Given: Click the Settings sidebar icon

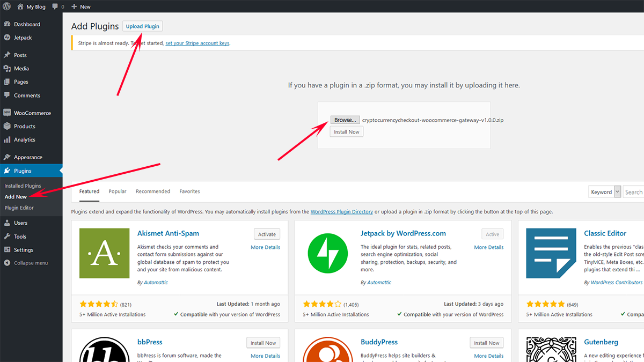Looking at the screenshot, I should click(7, 250).
